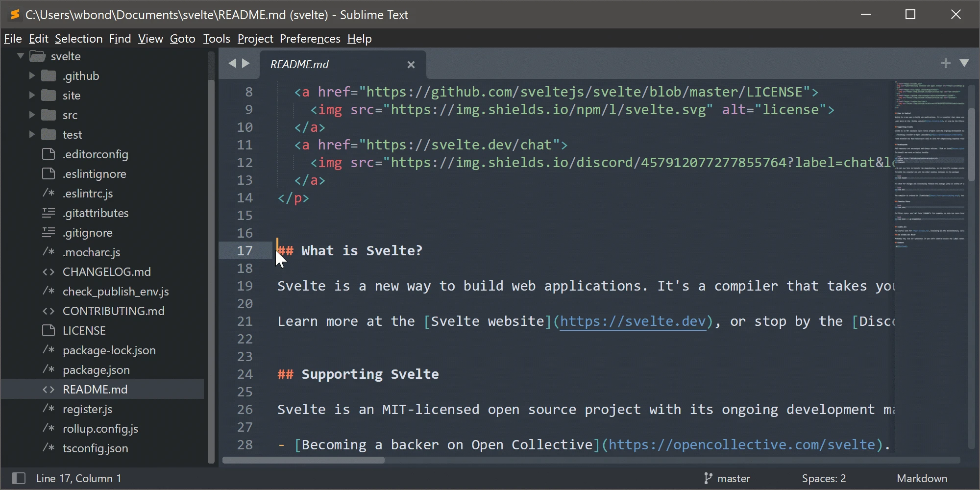This screenshot has width=980, height=490.
Task: Click the README.md file icon in the sidebar
Action: tap(48, 389)
